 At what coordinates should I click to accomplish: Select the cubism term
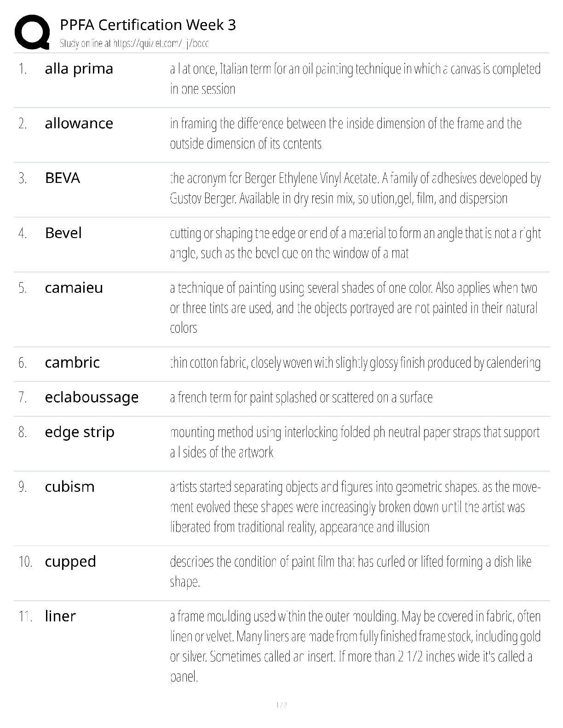pos(70,486)
